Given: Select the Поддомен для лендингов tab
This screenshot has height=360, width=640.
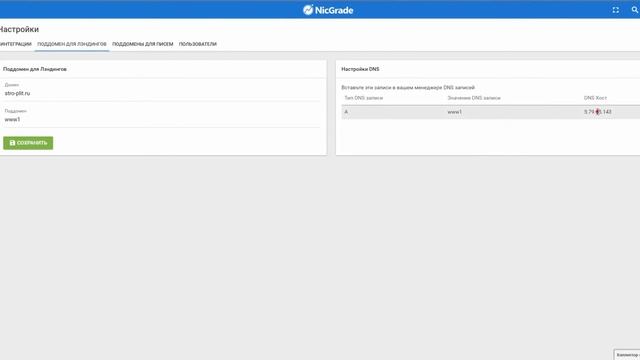Looking at the screenshot, I should pos(72,44).
